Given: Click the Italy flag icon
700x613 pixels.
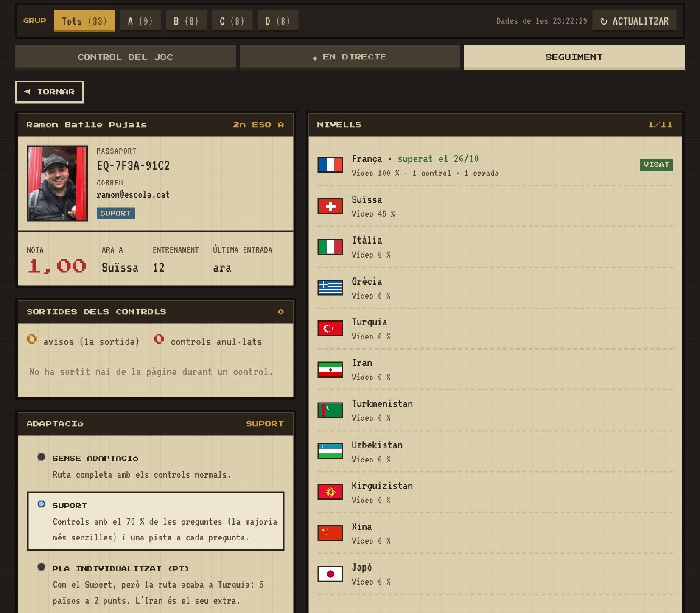Looking at the screenshot, I should [x=330, y=247].
